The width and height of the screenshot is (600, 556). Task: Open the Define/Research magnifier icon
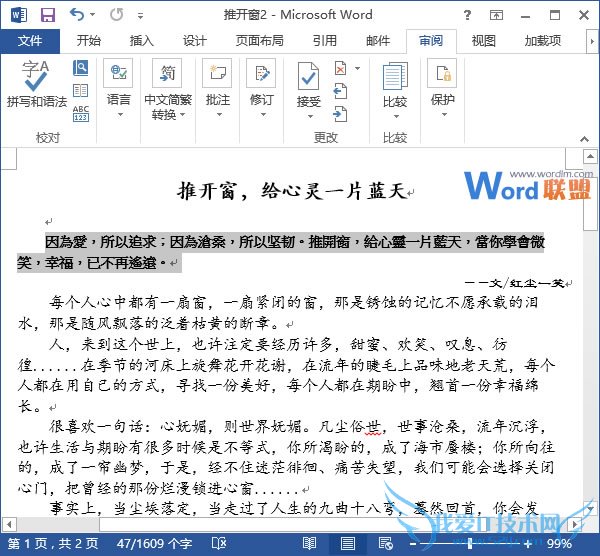coord(80,68)
